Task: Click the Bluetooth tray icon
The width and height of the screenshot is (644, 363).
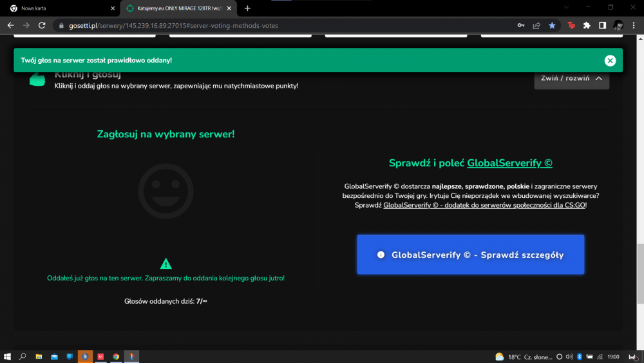Action: coord(580,357)
